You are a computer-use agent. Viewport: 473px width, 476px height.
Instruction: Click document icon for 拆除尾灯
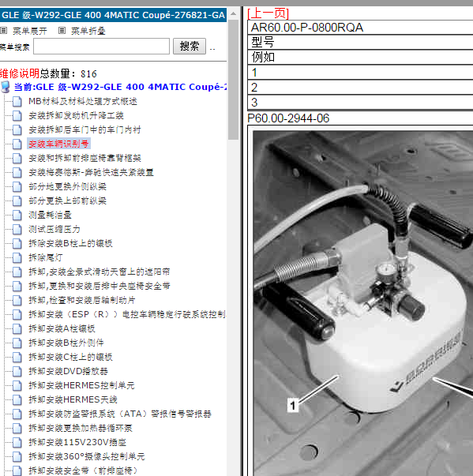17,257
